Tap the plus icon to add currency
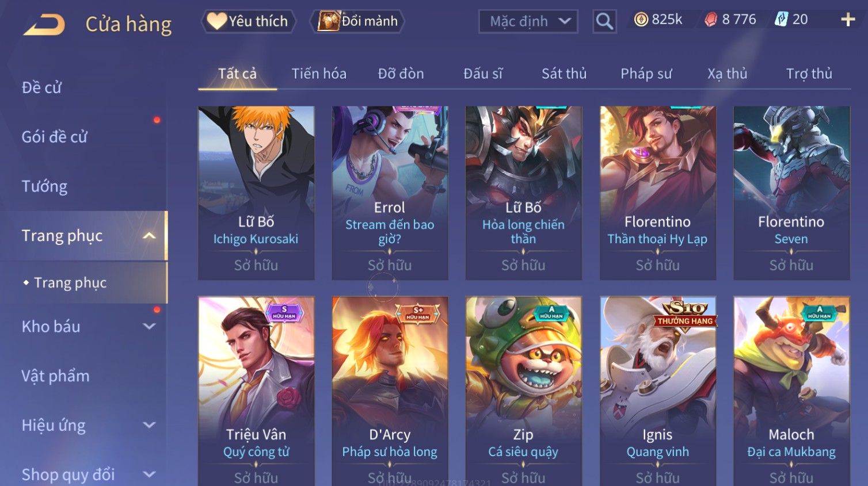This screenshot has height=486, width=868. [x=848, y=20]
